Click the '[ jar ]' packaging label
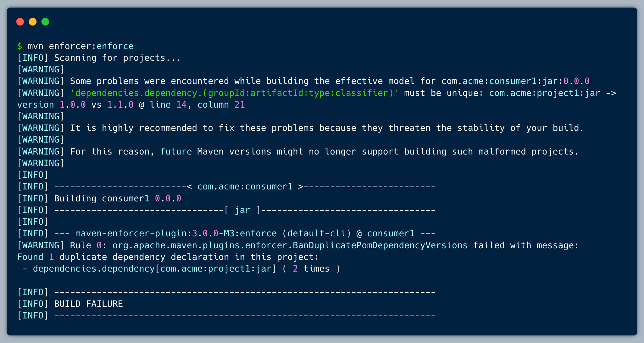Screen dimensions: 644x343 click(x=242, y=210)
